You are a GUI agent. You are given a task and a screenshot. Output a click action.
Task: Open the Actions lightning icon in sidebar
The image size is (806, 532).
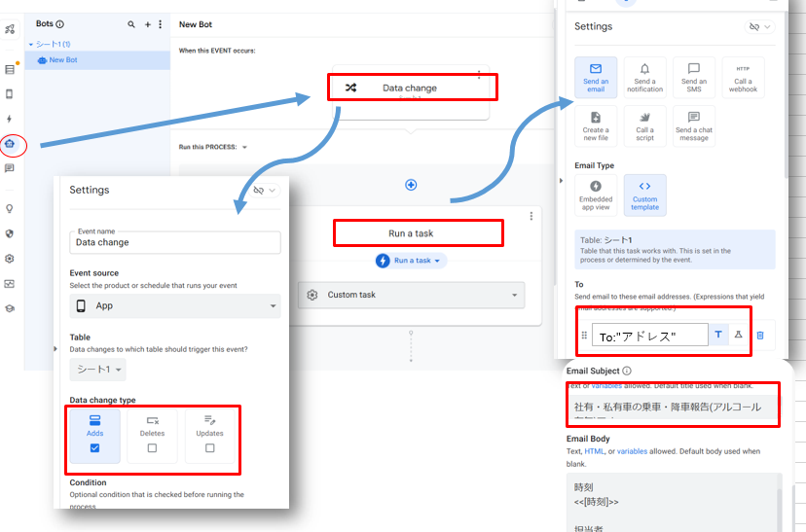[10, 119]
